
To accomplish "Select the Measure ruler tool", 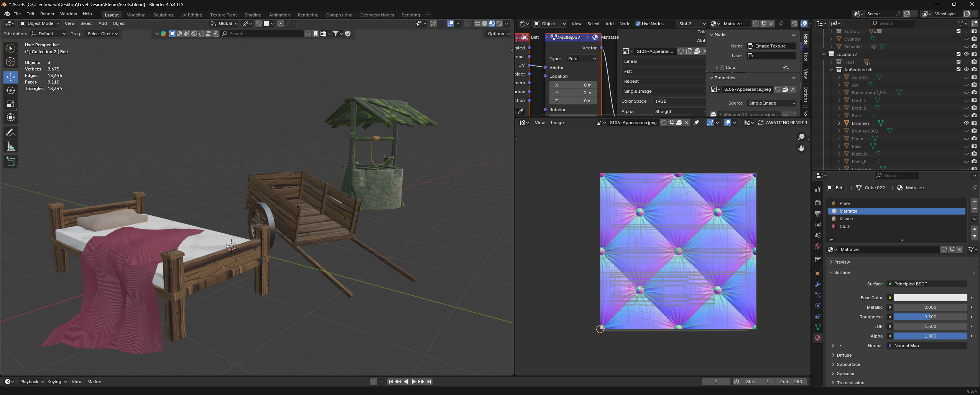I will (11, 146).
